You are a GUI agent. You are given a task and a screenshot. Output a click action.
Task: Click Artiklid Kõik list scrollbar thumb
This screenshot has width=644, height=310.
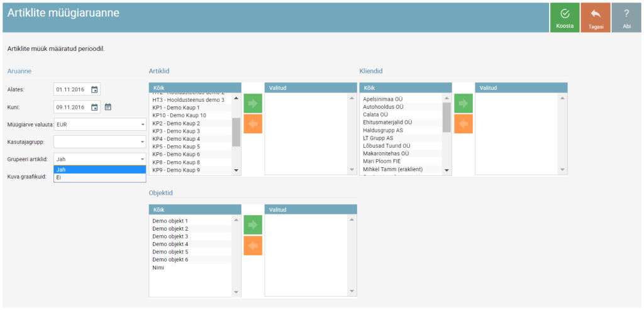pos(236,132)
